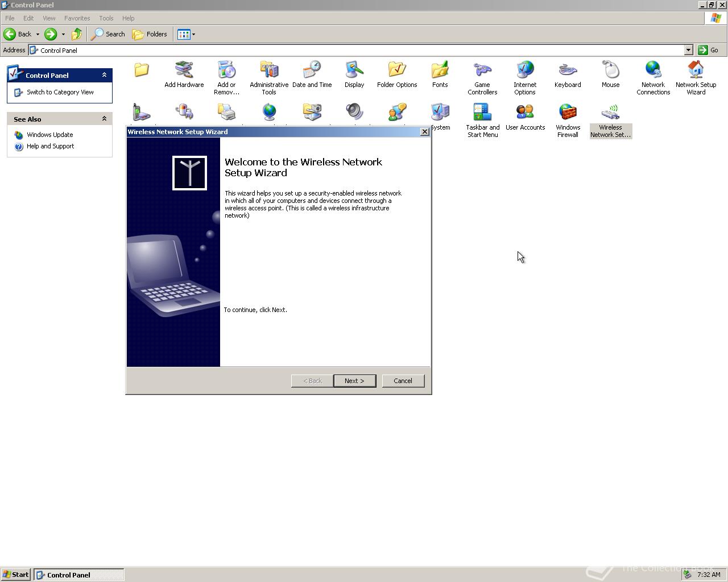Open the File menu
Screen dimensions: 728x582
pos(10,18)
